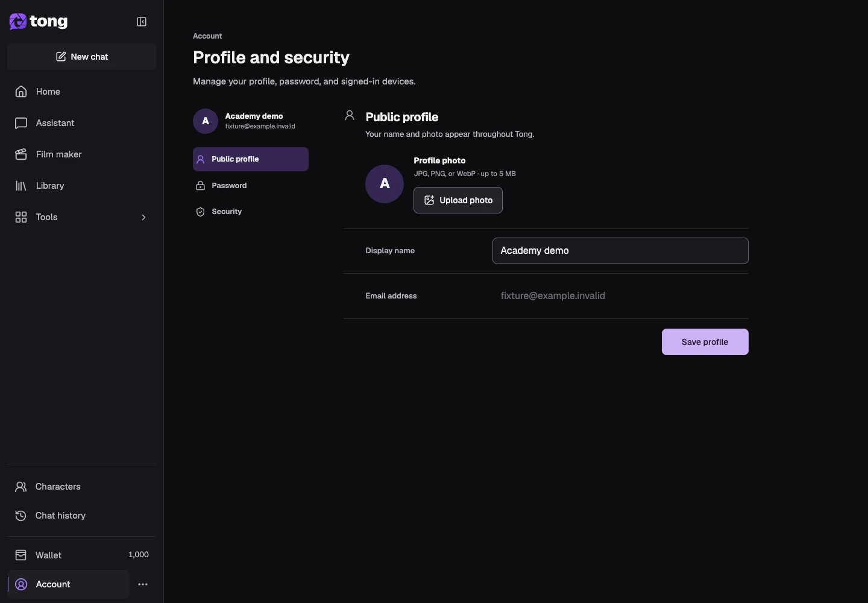868x603 pixels.
Task: Select the Public profile tab
Action: 251,159
